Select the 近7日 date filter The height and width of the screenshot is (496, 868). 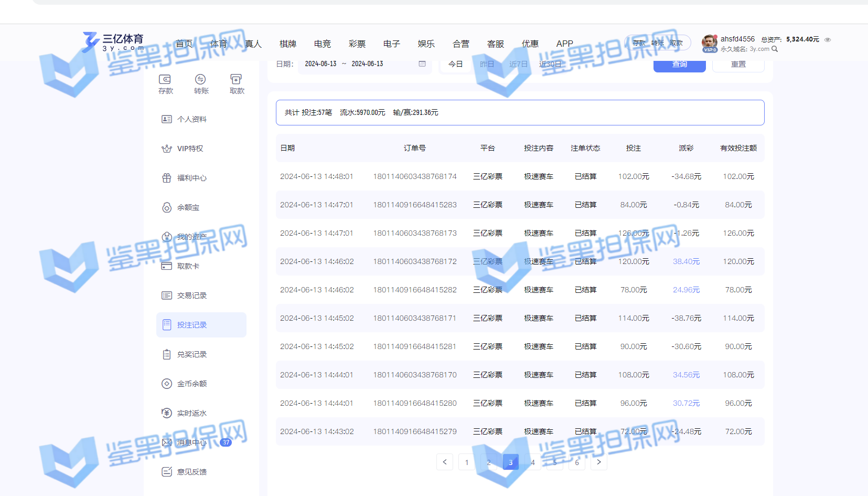tap(518, 64)
